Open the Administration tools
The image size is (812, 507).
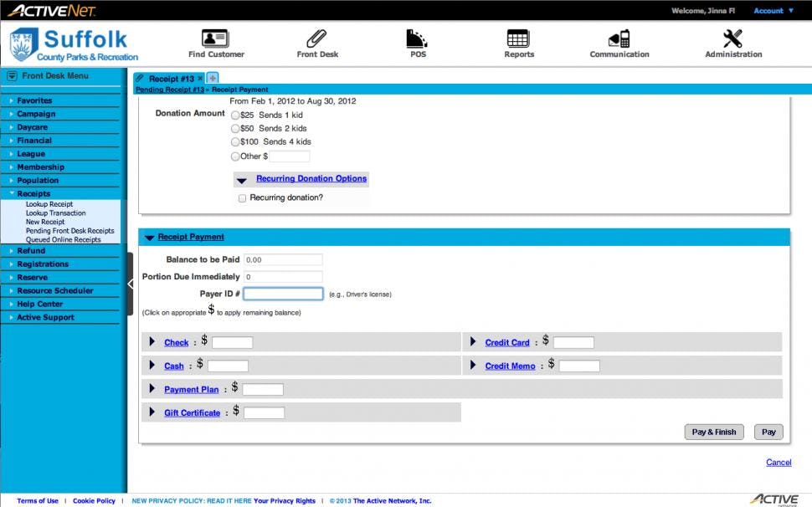(732, 42)
